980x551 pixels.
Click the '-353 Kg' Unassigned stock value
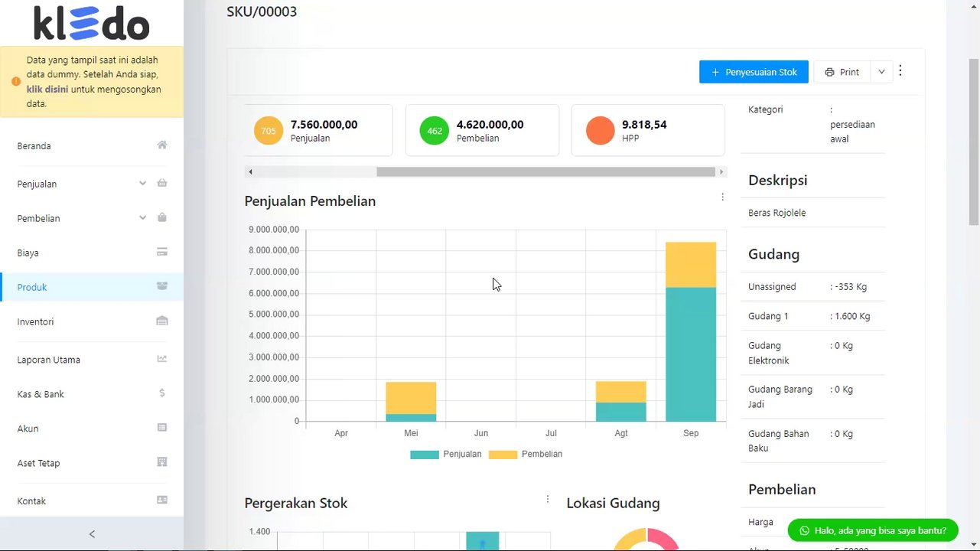(x=851, y=287)
